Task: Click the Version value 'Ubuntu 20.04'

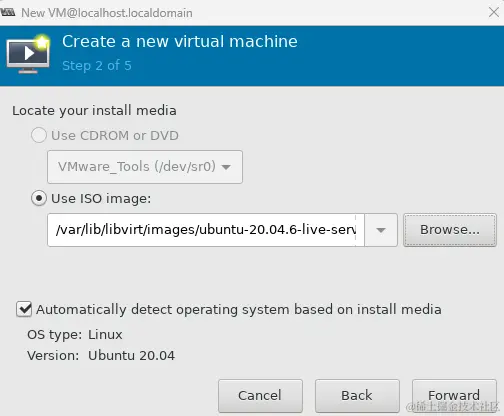Action: point(131,355)
